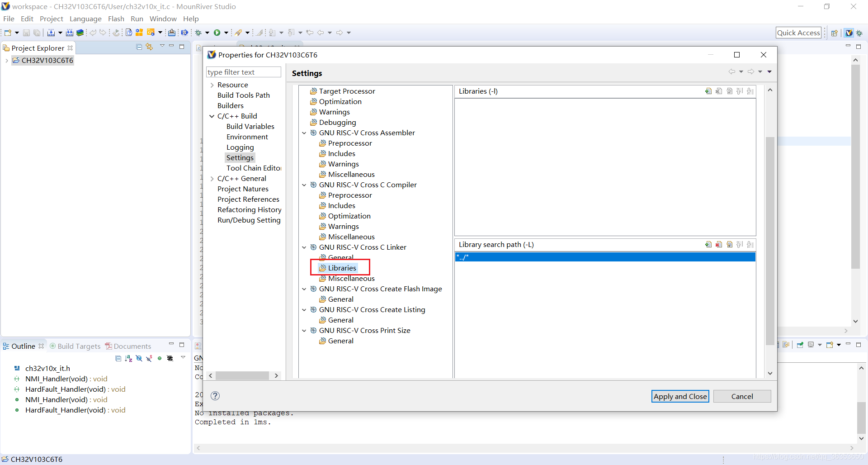The height and width of the screenshot is (465, 868).
Task: Click the layered books build icon
Action: [x=80, y=33]
